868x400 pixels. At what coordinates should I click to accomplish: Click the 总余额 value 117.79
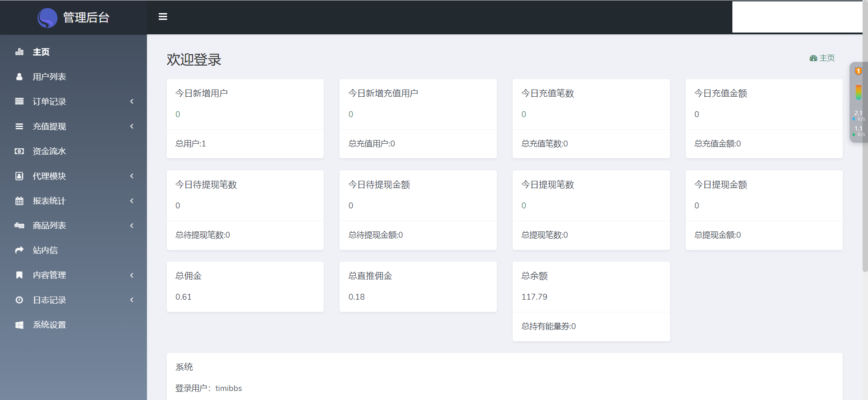pos(534,297)
